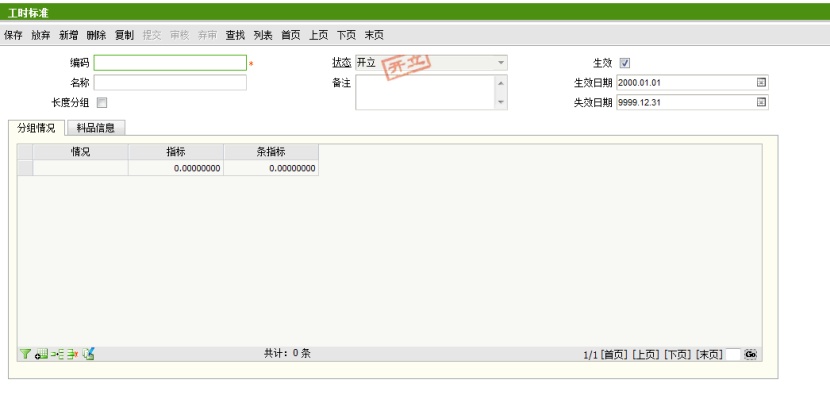Select the first row's selector cell

pyautogui.click(x=25, y=168)
